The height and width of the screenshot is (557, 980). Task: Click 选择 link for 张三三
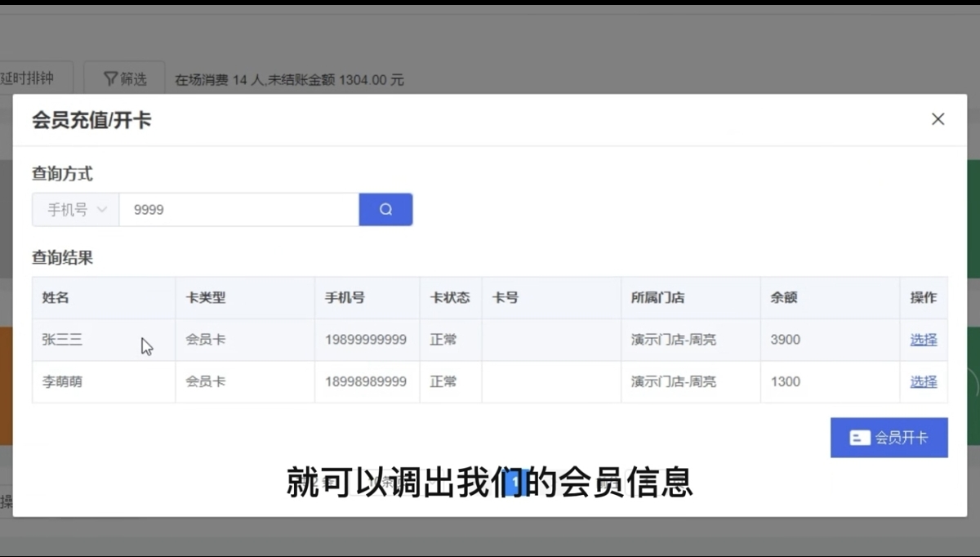click(924, 340)
